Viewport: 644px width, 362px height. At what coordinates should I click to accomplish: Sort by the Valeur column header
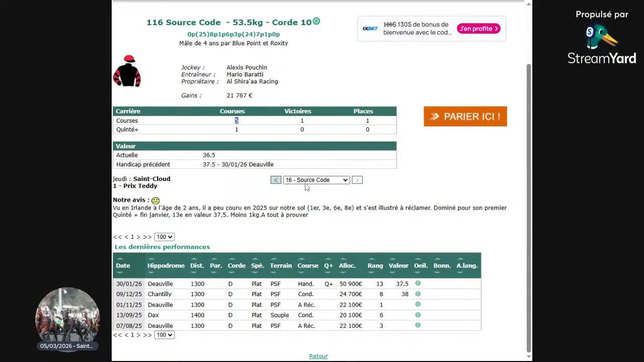[398, 265]
